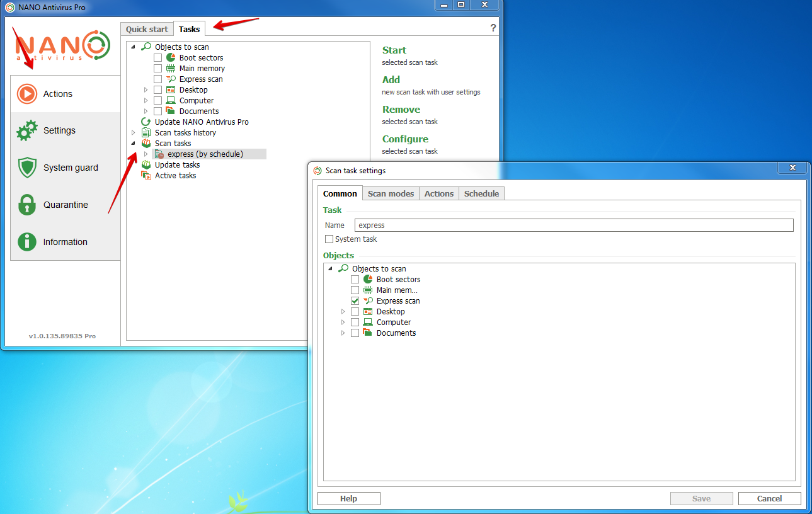Open the Schedule tab
812x514 pixels.
click(x=481, y=193)
